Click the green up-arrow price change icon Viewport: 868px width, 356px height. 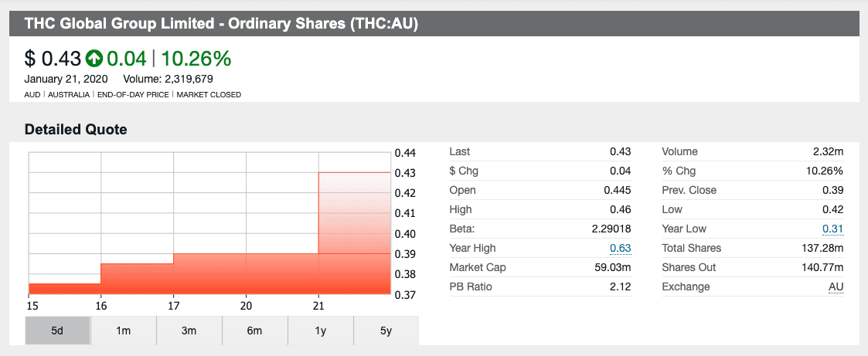click(x=94, y=58)
